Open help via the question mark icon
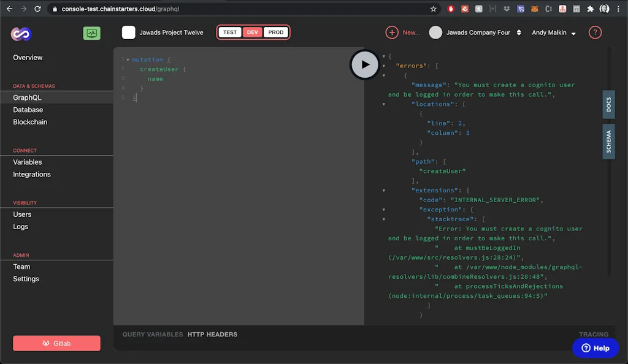This screenshot has width=628, height=364. [594, 32]
